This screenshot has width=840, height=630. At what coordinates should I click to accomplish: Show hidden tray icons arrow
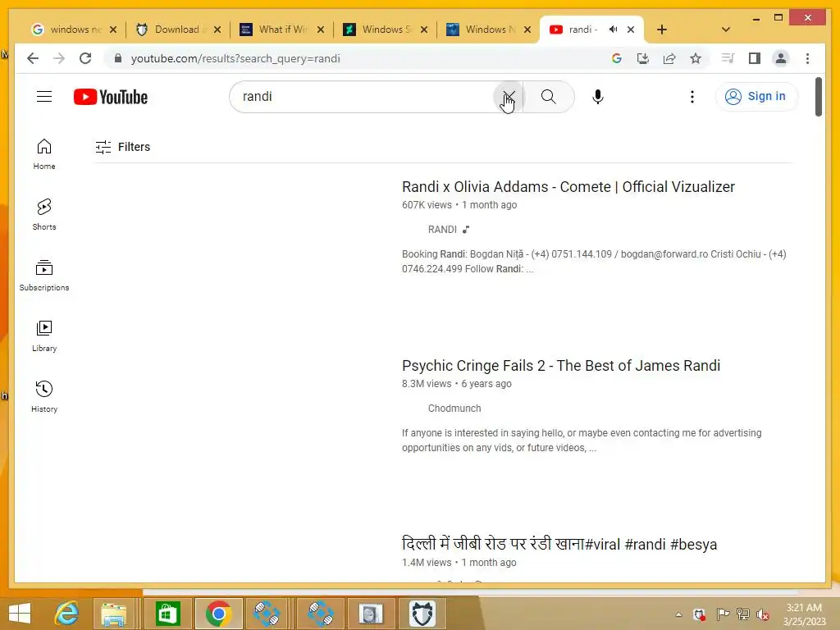[x=678, y=614]
